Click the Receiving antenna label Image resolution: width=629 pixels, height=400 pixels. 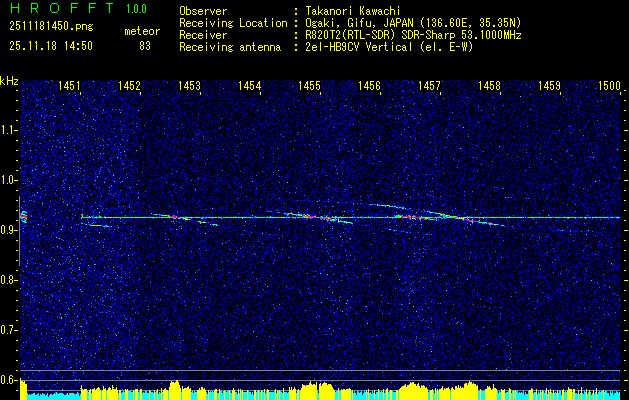tap(230, 47)
